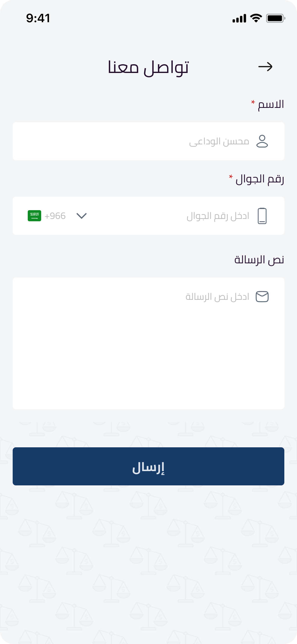Click the mobile phone icon
This screenshot has height=644, width=297.
262,216
